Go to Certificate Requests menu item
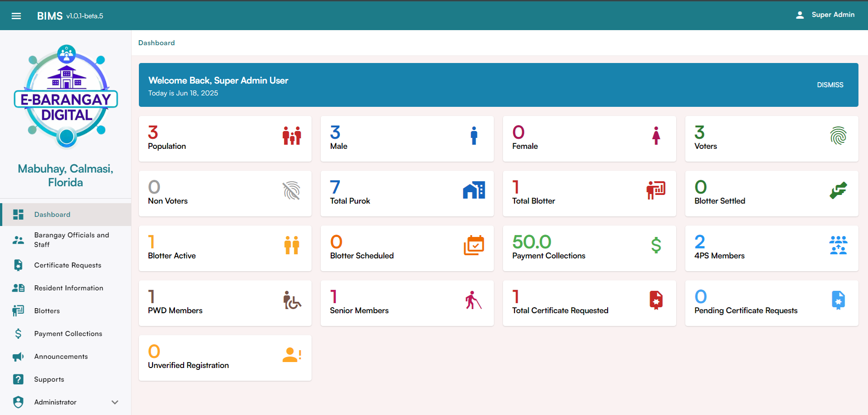Screen dimensions: 868x415 [66, 265]
